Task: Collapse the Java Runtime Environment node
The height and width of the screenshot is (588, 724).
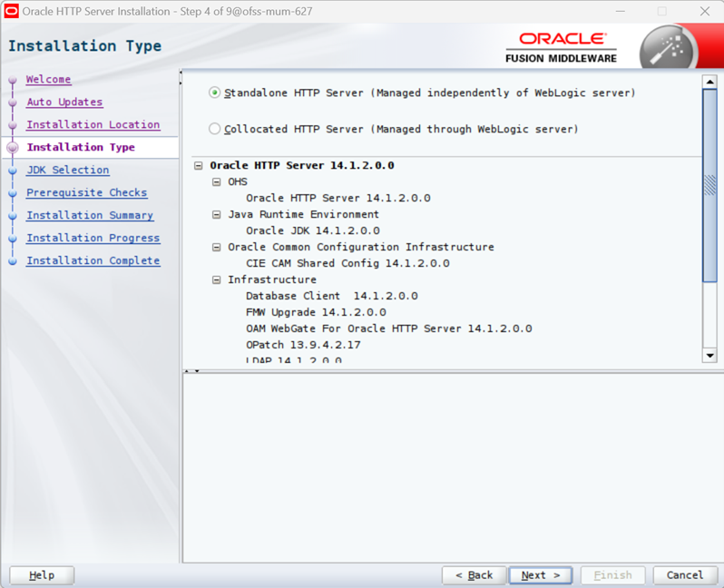Action: point(216,214)
